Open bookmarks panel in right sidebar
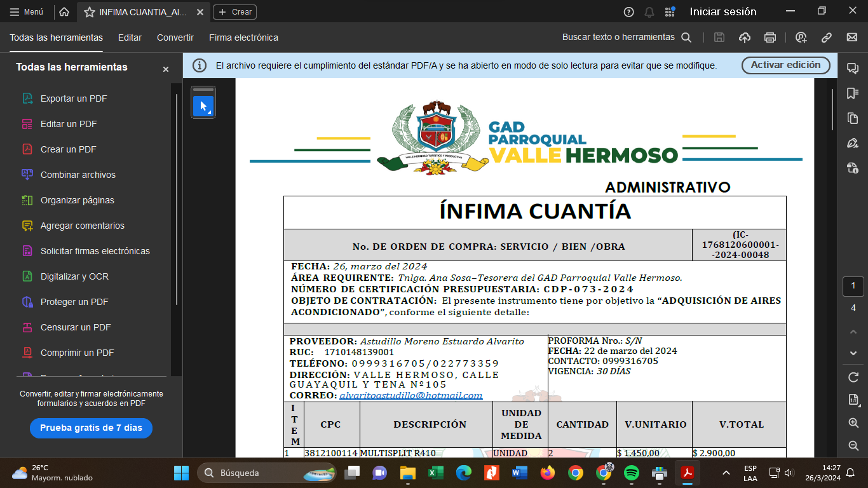This screenshot has width=868, height=488. pyautogui.click(x=853, y=93)
